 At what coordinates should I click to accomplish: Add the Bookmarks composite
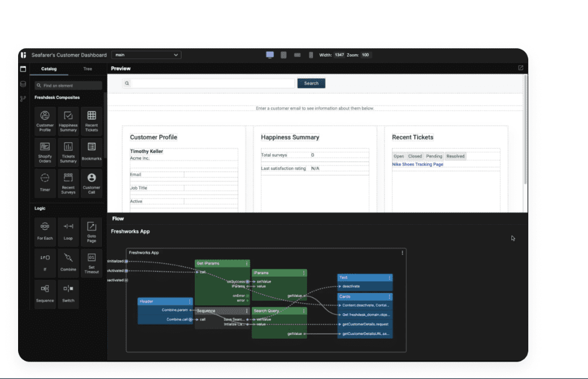92,152
